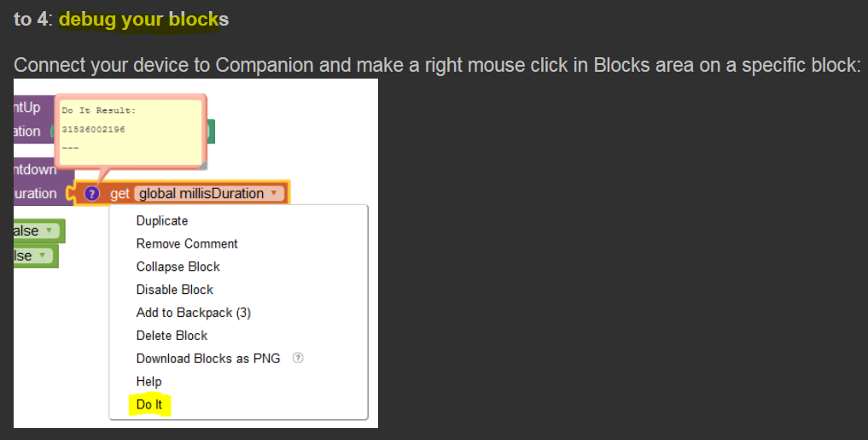Viewport: 868px width, 440px height.
Task: Run the highlighted Do It option
Action: [x=149, y=404]
